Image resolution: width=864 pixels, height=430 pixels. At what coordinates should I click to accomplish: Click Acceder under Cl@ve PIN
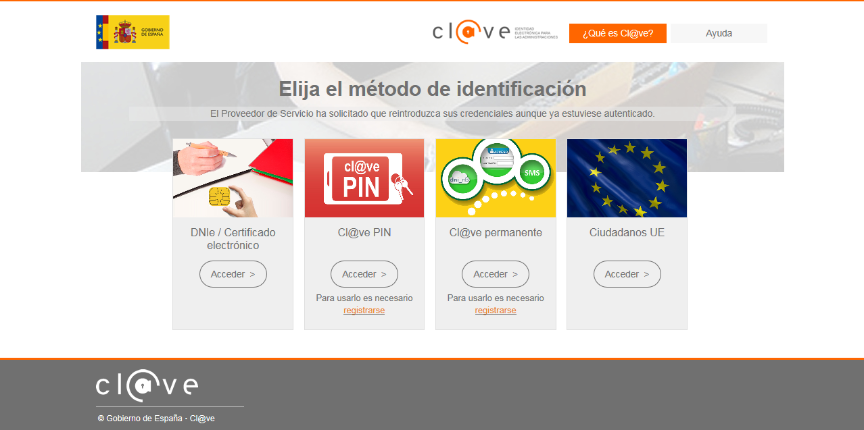(364, 274)
